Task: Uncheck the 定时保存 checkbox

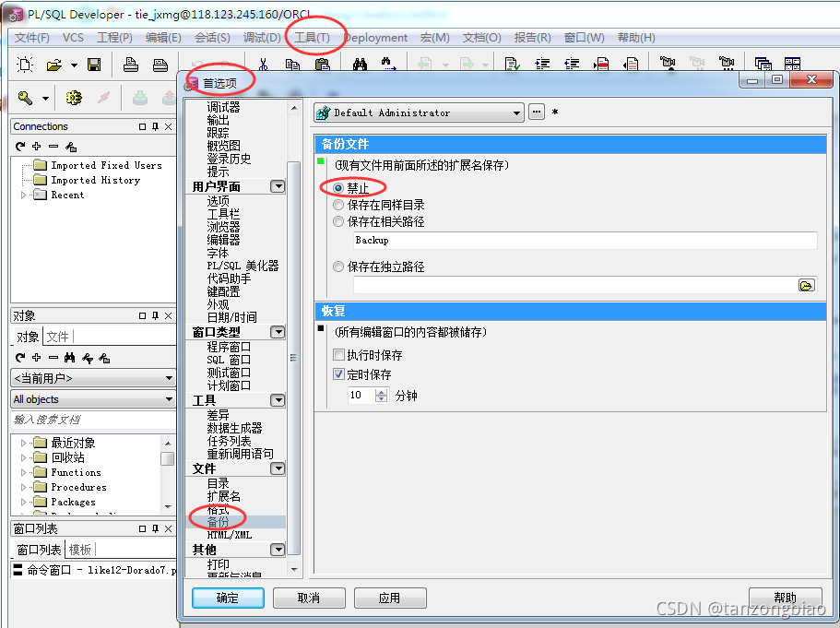Action: [x=338, y=374]
